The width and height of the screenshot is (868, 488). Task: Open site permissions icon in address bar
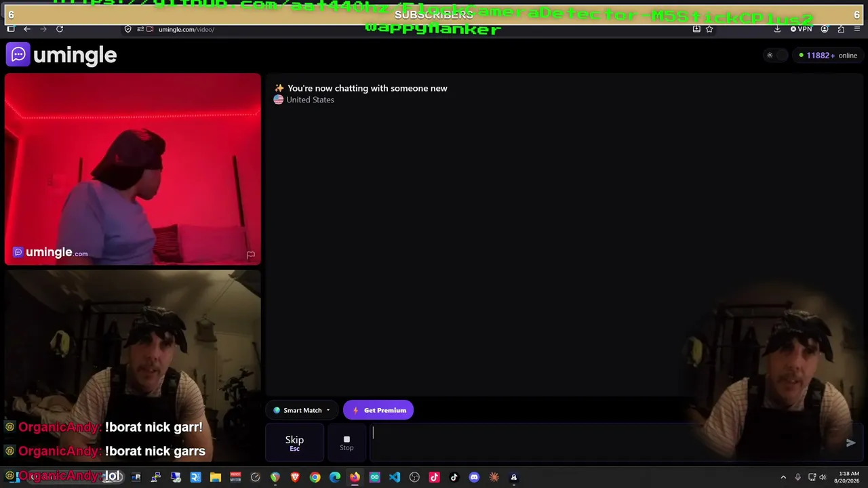140,29
